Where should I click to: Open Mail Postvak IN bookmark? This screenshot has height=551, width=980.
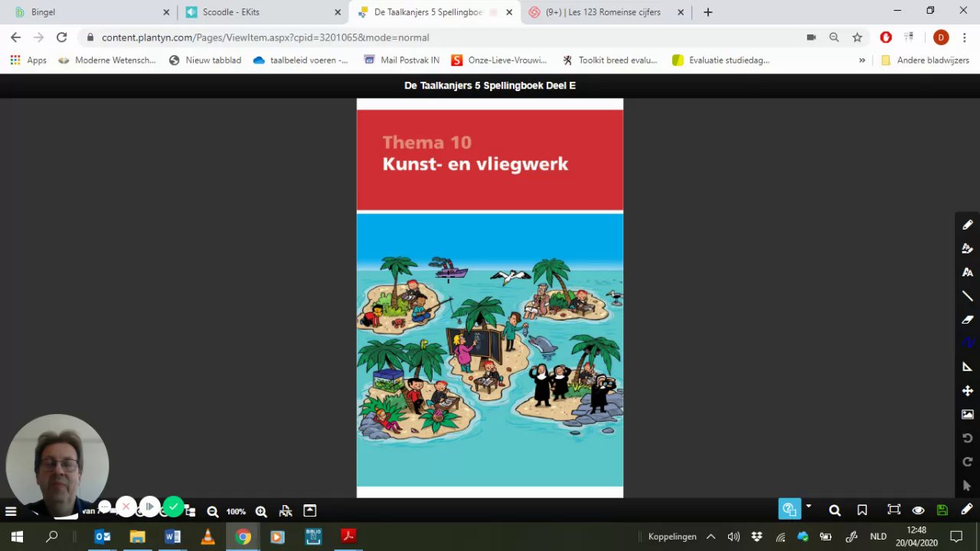click(401, 60)
